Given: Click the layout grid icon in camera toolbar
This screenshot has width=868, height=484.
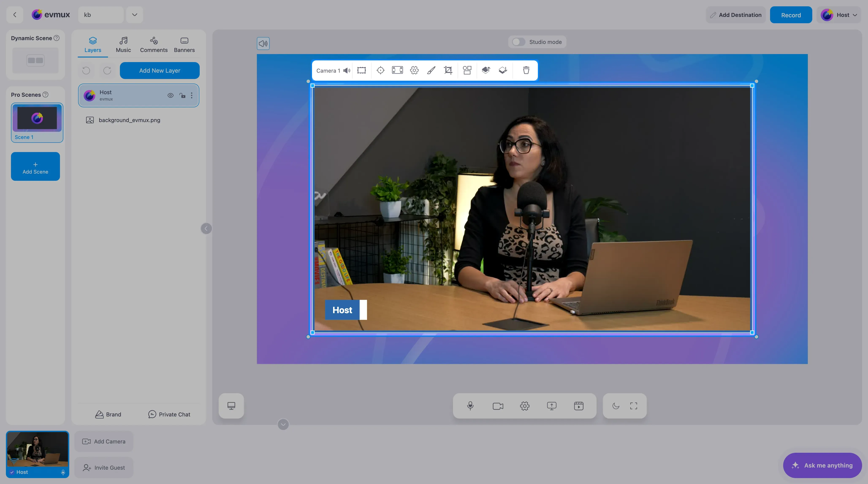Looking at the screenshot, I should click(467, 70).
